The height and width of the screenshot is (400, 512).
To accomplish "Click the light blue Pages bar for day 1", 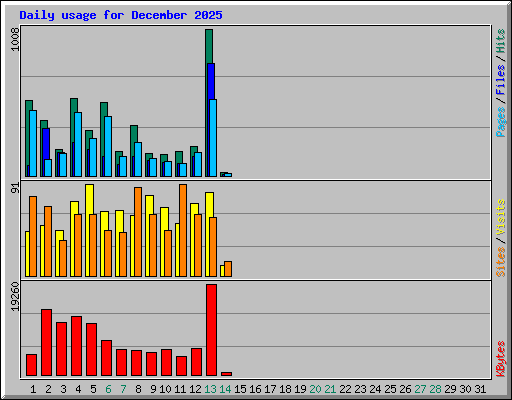I will [33, 143].
